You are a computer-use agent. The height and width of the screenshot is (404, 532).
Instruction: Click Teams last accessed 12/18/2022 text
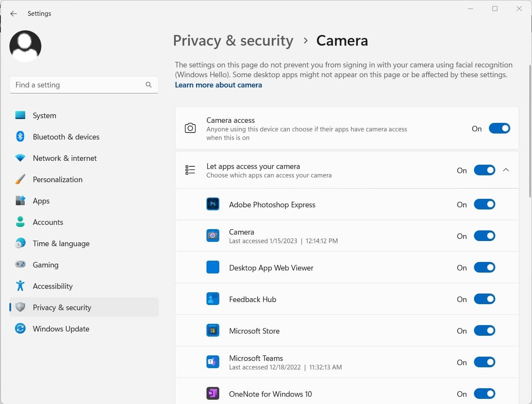click(x=285, y=367)
